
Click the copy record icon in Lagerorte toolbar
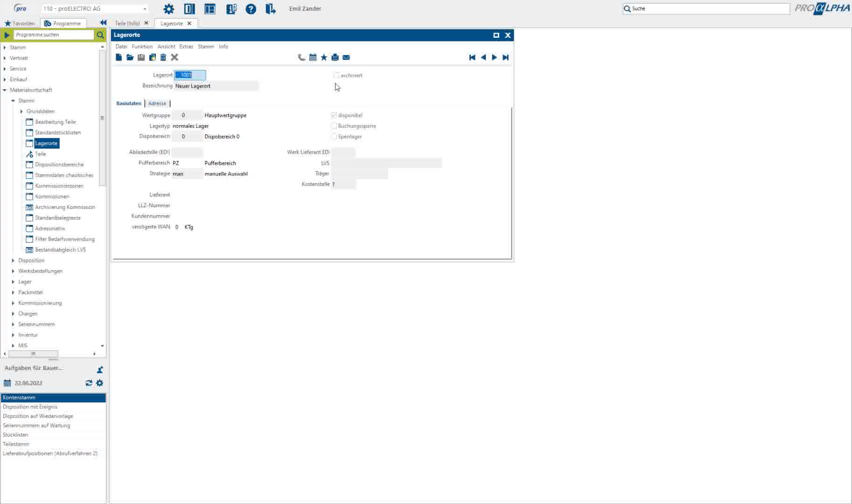(x=152, y=57)
